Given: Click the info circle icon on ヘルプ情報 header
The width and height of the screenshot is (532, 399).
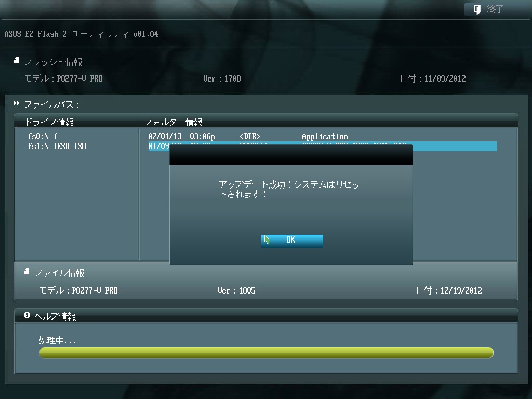Looking at the screenshot, I should pyautogui.click(x=26, y=315).
